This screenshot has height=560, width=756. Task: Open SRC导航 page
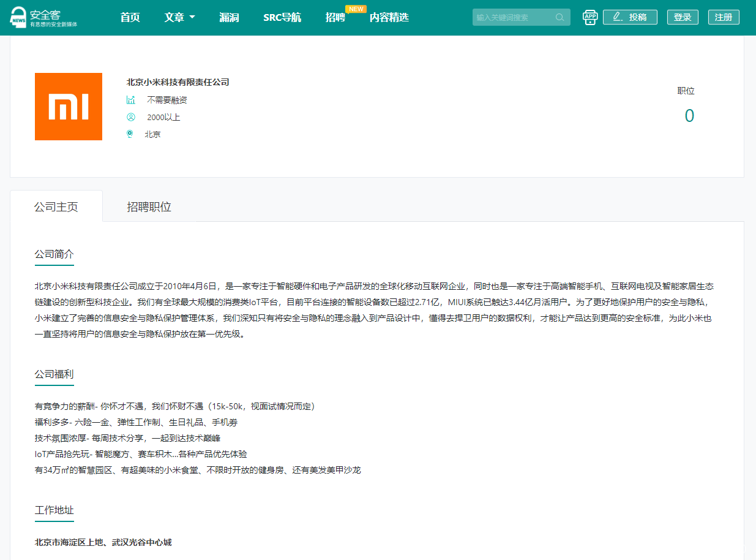pos(282,17)
